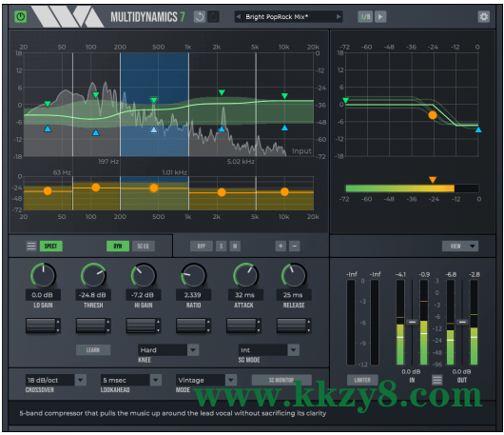Open the SC MODE dropdown set to Int
The width and height of the screenshot is (504, 435).
click(269, 349)
